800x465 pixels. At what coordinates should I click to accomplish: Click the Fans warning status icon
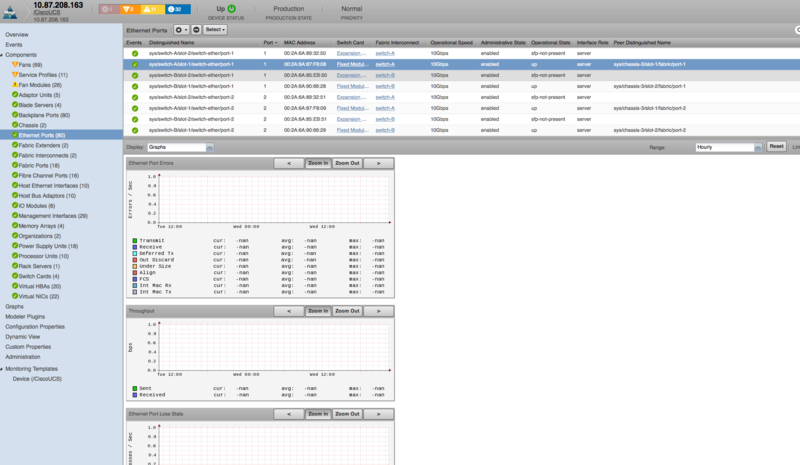[15, 65]
